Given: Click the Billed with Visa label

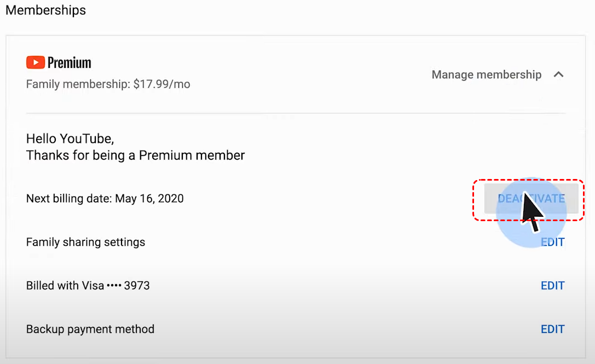Looking at the screenshot, I should (65, 286).
